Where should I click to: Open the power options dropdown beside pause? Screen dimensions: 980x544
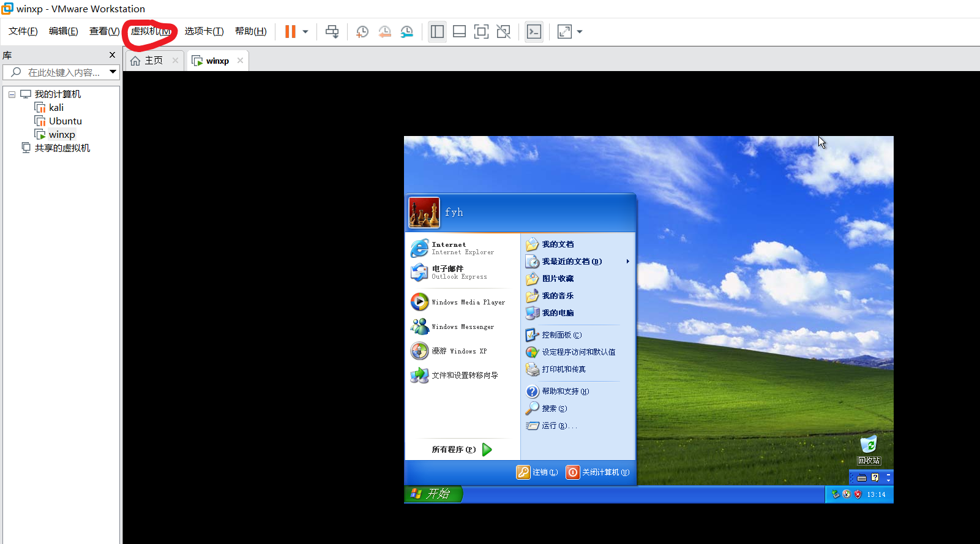coord(305,32)
